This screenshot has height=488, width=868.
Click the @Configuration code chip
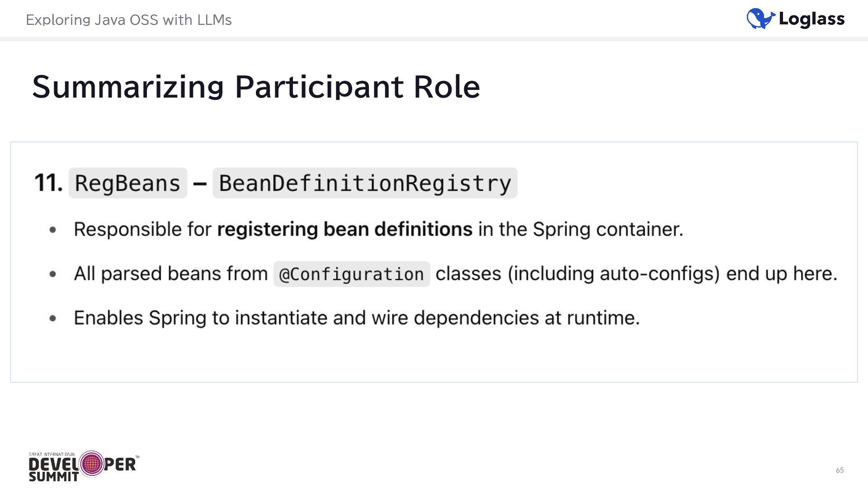[x=351, y=274]
